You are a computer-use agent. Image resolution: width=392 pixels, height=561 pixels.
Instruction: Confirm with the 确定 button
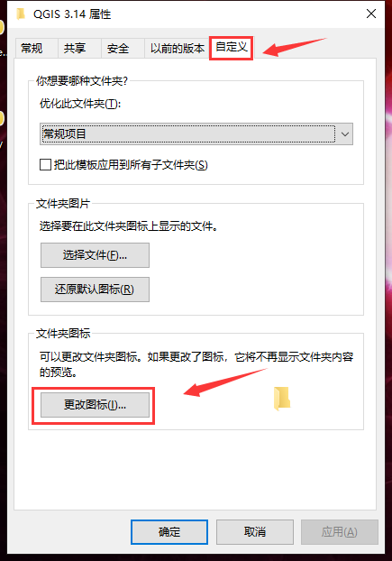tap(169, 531)
